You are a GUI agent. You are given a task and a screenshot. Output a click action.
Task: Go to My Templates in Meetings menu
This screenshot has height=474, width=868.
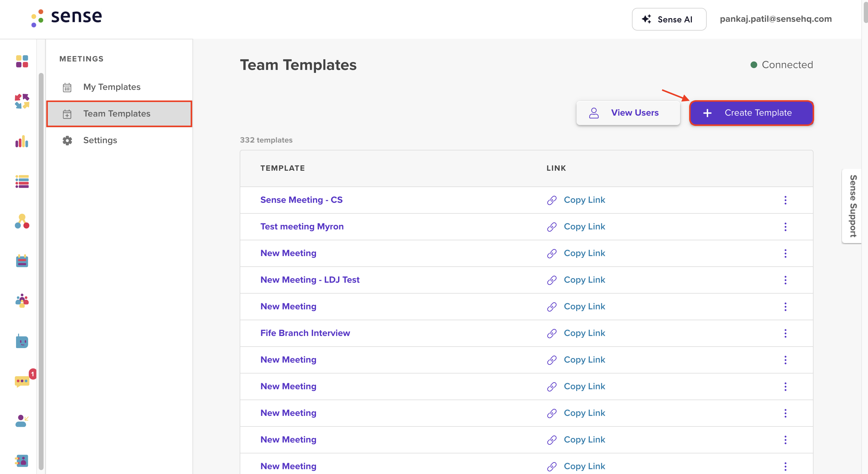[119, 87]
